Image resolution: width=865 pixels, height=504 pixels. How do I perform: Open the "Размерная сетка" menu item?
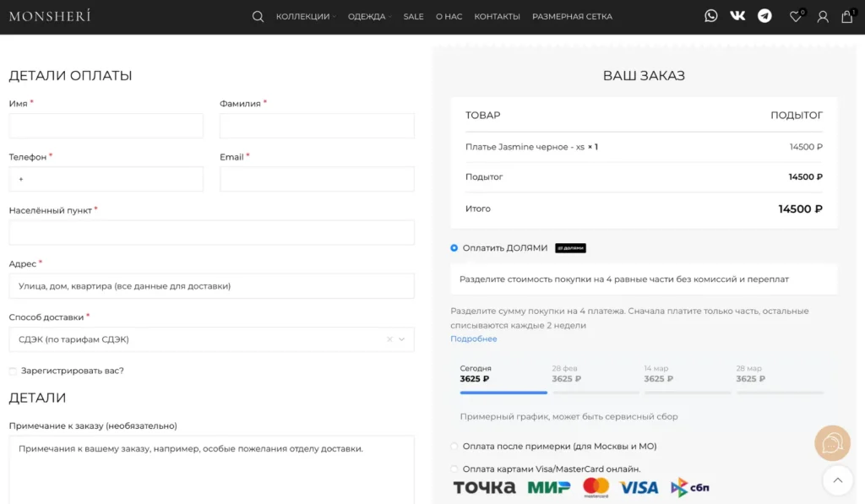point(572,17)
